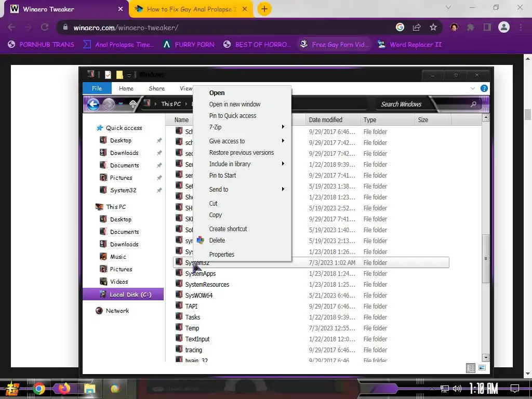
Task: Click the browser address bar URL
Action: 126,28
